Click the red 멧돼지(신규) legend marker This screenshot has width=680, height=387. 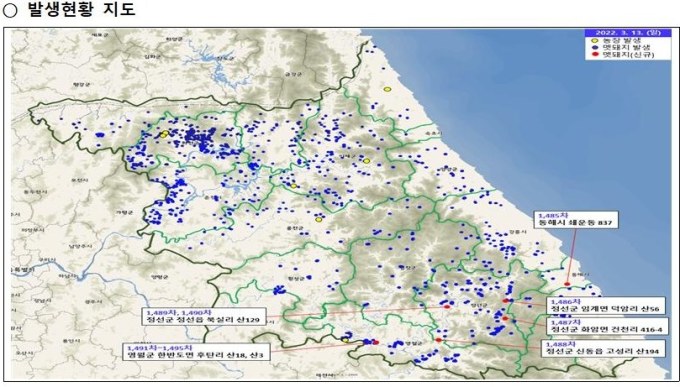pos(595,54)
